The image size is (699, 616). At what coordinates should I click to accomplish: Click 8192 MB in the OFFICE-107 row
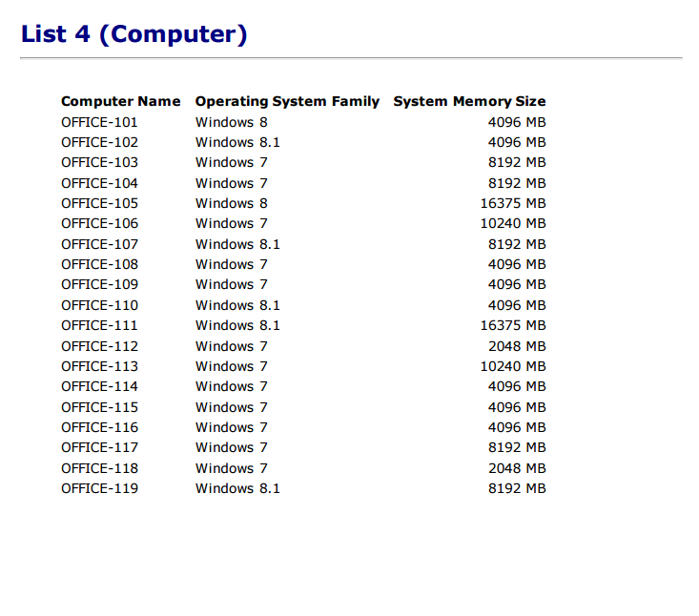click(x=517, y=244)
